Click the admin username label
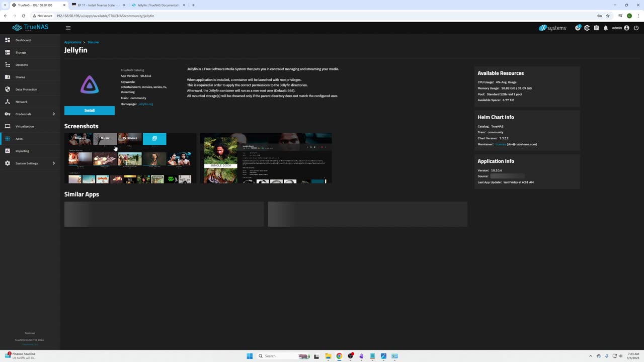This screenshot has height=362, width=644. click(x=617, y=28)
